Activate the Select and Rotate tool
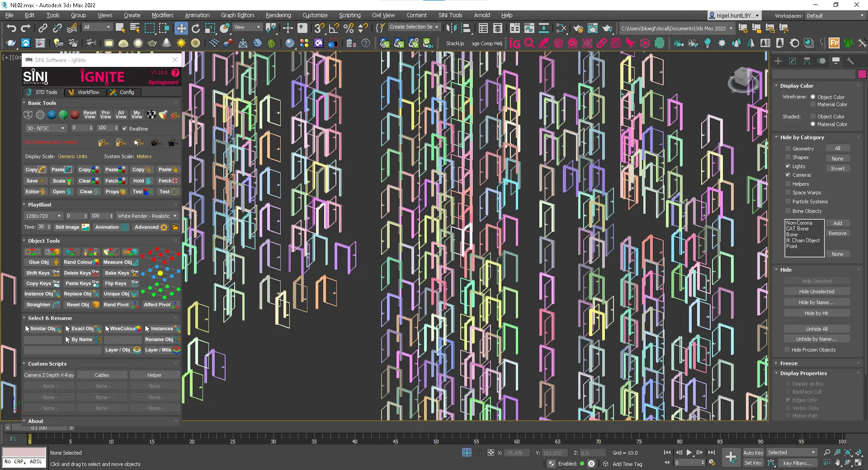 [195, 28]
